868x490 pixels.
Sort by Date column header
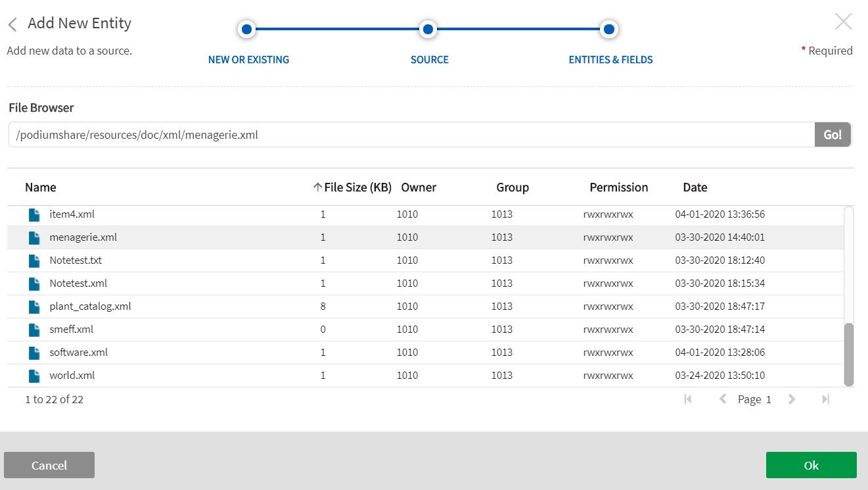[695, 187]
